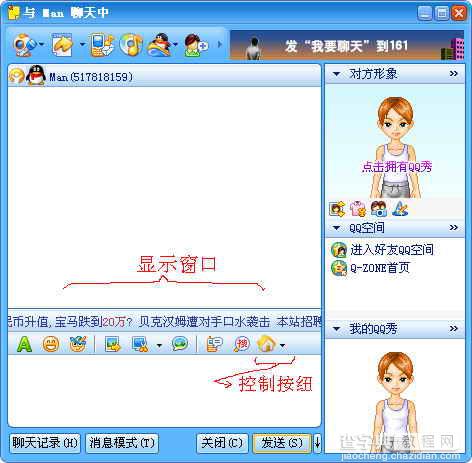Viewport: 472px width, 463px height.
Task: Click the send picture icon
Action: pos(113,344)
